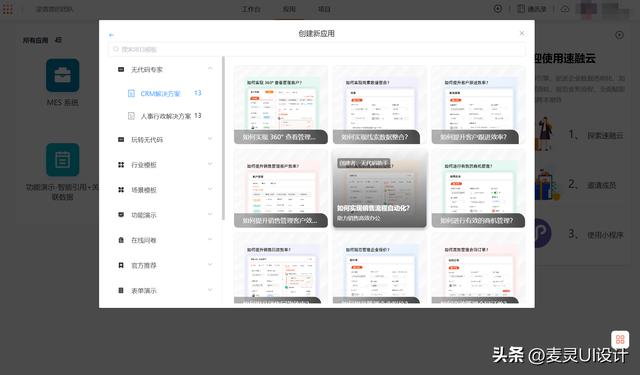This screenshot has height=375, width=640.
Task: Expand the 官方推荐 category
Action: coord(210,264)
